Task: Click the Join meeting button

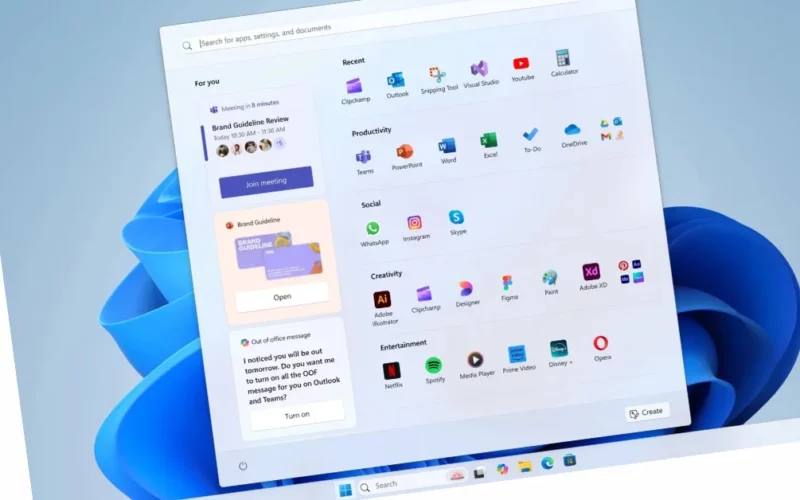Action: (x=266, y=182)
